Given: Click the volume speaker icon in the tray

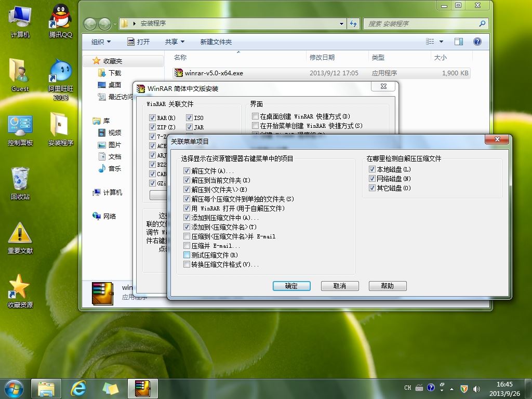Looking at the screenshot, I should (x=476, y=389).
